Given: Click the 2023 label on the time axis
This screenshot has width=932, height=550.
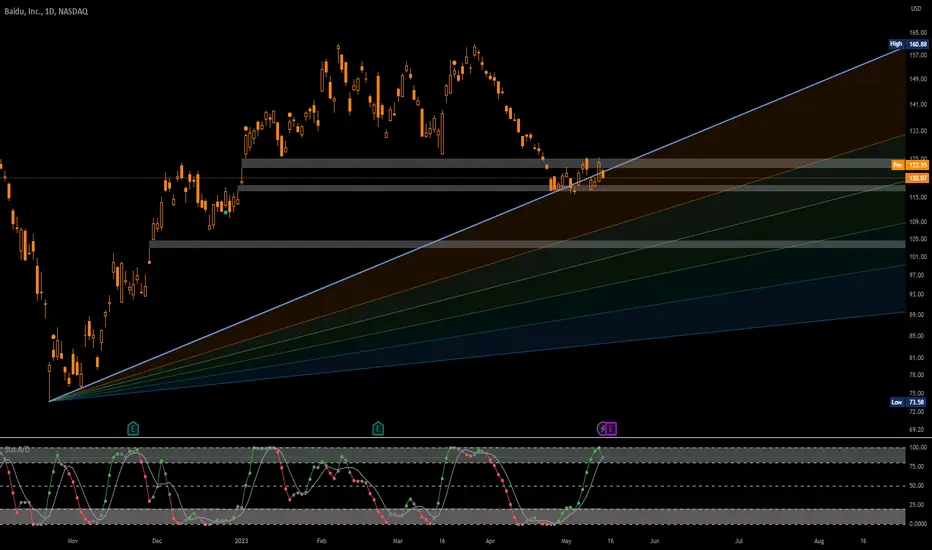Looking at the screenshot, I should tap(241, 541).
